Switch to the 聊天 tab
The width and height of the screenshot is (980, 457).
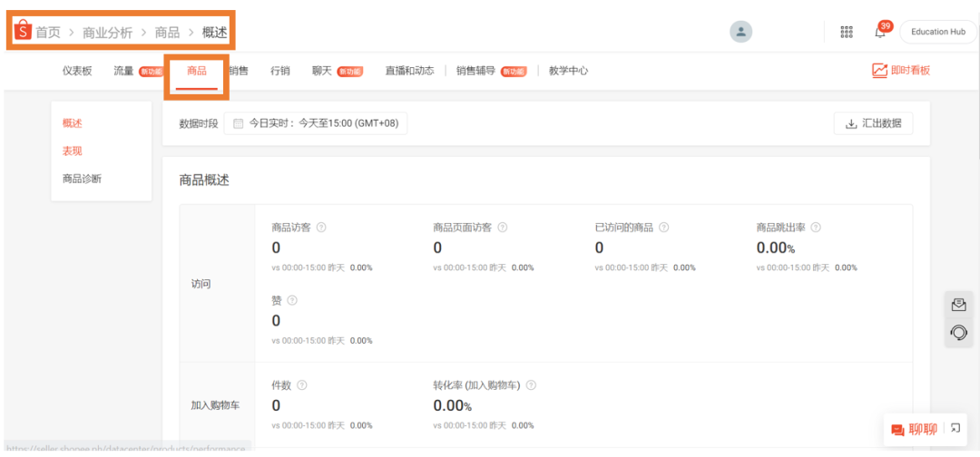coord(322,71)
